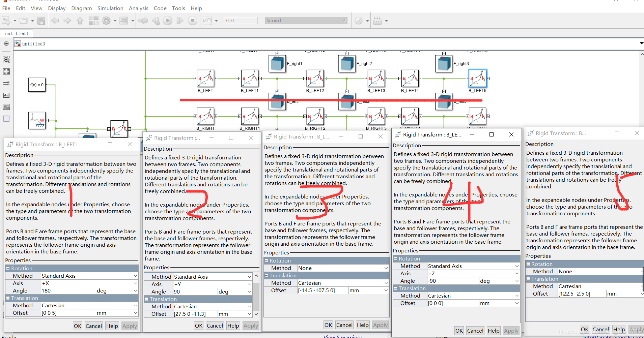
Task: Save the model with the floppy disk icon
Action: pyautogui.click(x=41, y=21)
